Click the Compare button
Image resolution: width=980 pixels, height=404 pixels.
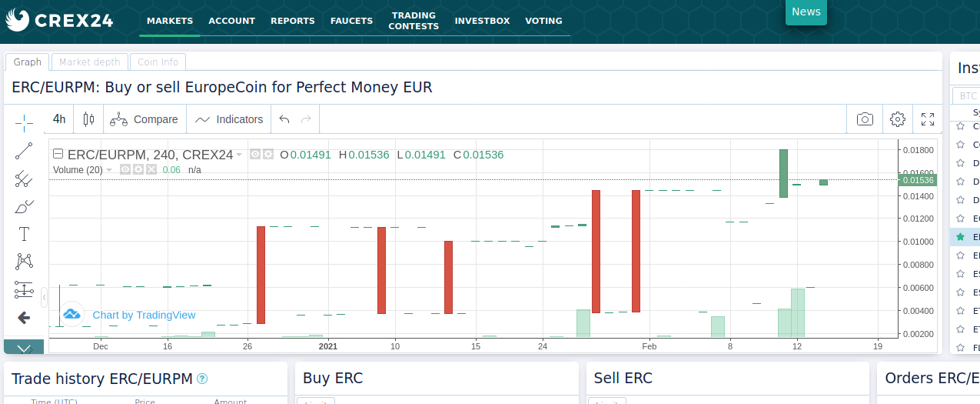click(144, 119)
